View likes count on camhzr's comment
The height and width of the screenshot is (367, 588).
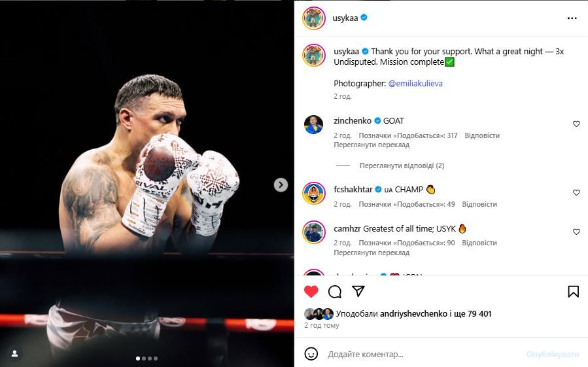[407, 243]
